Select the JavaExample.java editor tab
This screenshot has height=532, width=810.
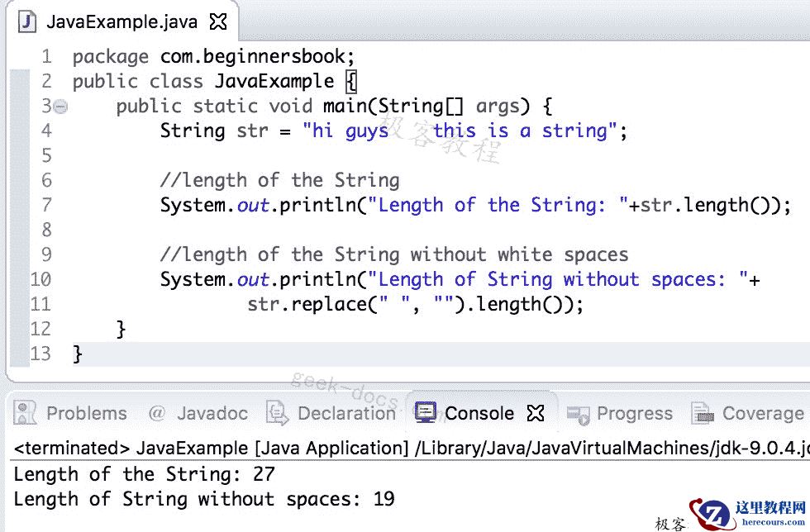tap(120, 21)
